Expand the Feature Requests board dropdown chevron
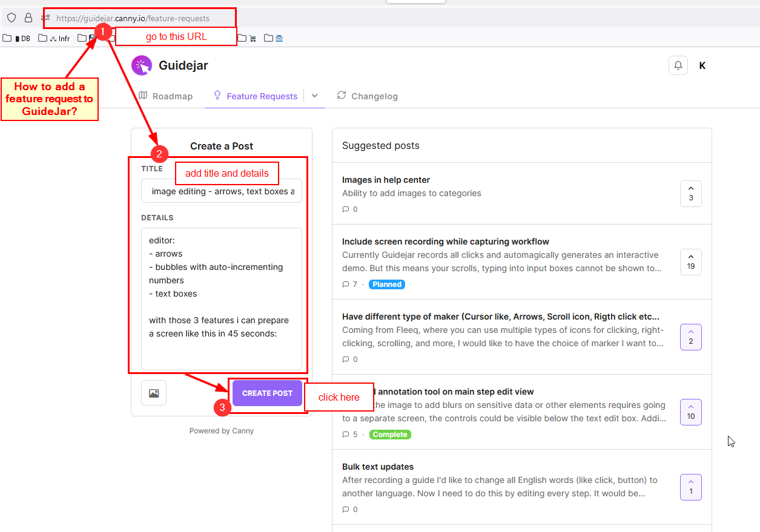The width and height of the screenshot is (760, 532). point(315,96)
